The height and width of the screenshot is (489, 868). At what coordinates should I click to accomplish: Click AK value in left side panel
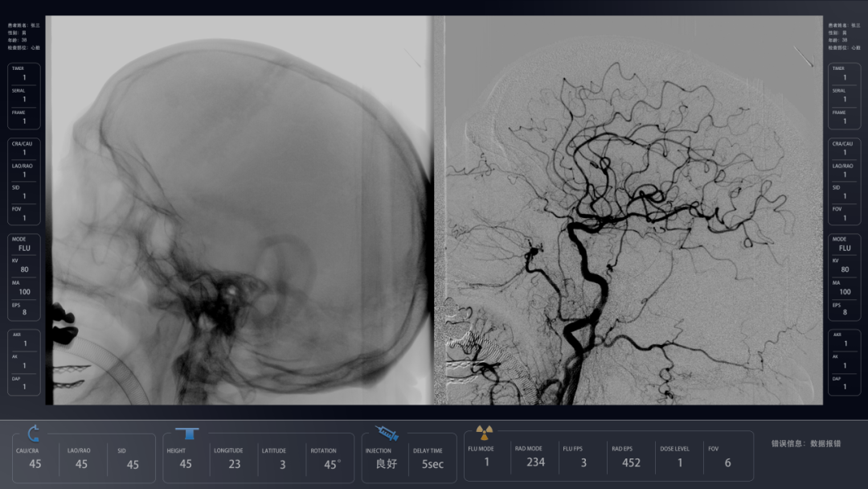[24, 365]
